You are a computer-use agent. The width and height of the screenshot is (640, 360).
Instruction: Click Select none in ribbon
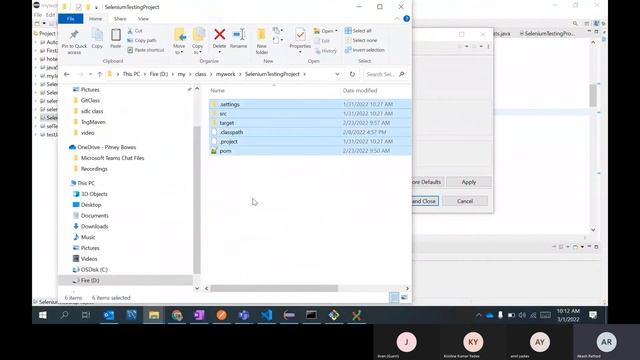[361, 40]
